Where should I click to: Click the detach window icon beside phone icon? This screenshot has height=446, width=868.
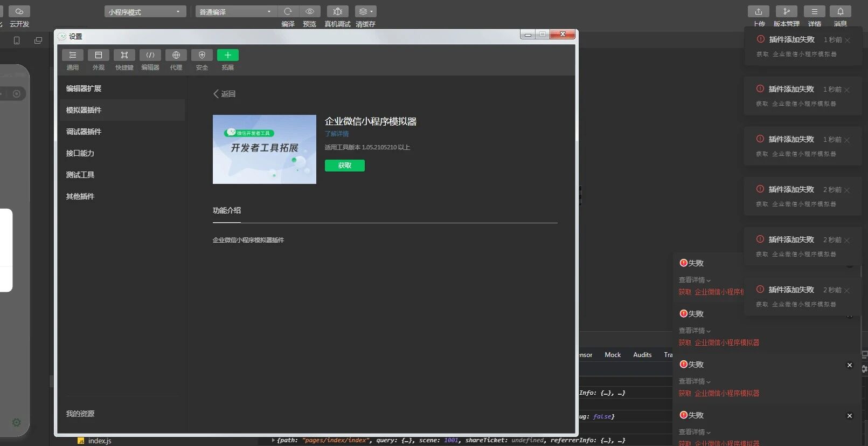38,40
